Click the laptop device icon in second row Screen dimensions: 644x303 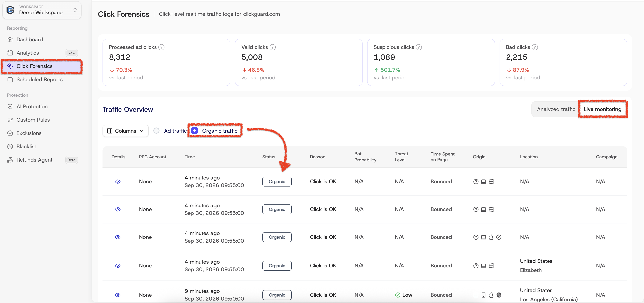coord(484,209)
